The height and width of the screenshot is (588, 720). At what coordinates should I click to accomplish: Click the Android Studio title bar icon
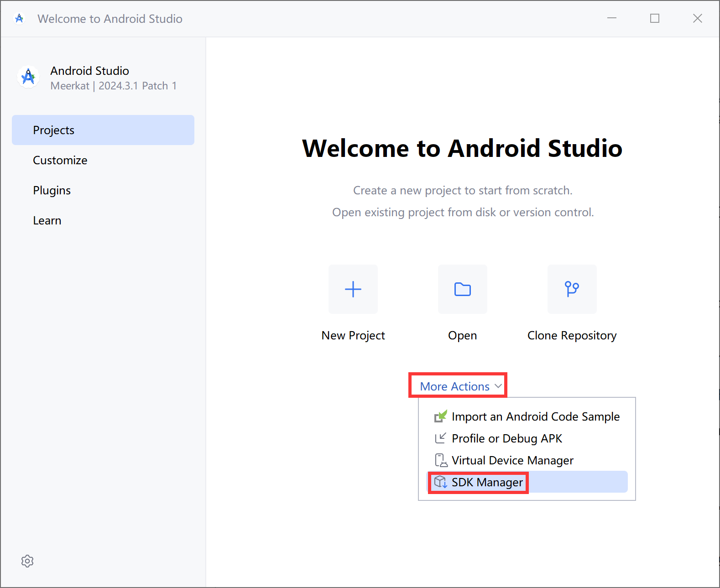[19, 18]
